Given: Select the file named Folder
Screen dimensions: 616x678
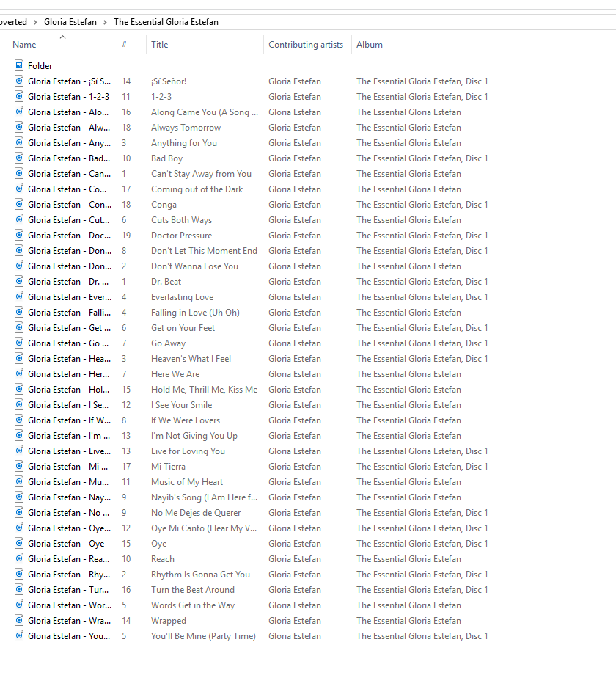Looking at the screenshot, I should [x=40, y=66].
